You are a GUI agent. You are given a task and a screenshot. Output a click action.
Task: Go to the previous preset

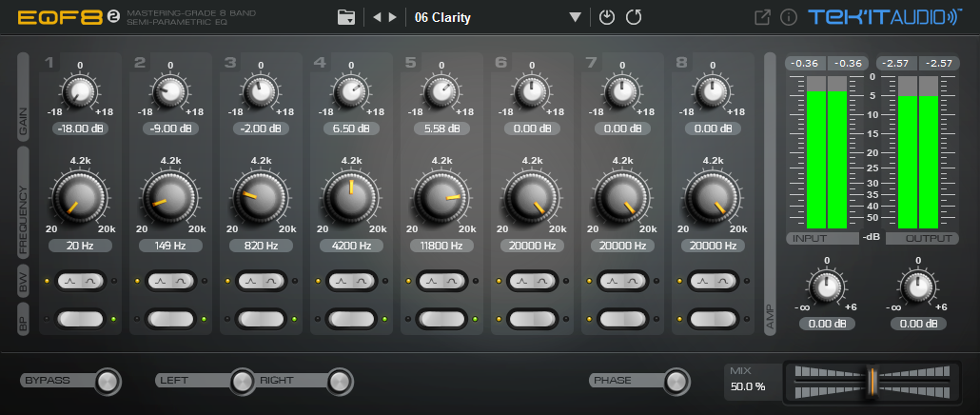pyautogui.click(x=377, y=17)
